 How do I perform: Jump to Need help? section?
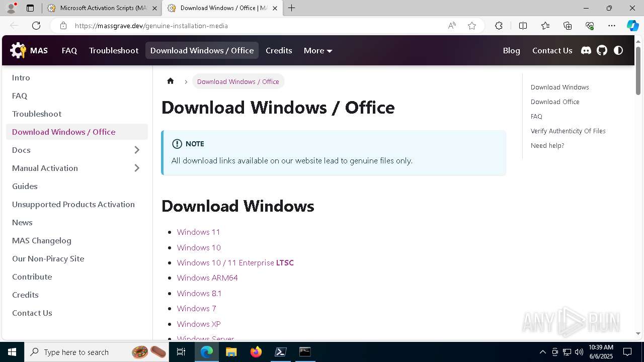[547, 145]
